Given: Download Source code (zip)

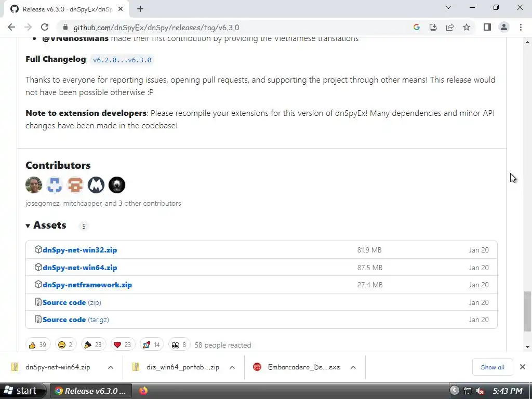Looking at the screenshot, I should (72, 303).
